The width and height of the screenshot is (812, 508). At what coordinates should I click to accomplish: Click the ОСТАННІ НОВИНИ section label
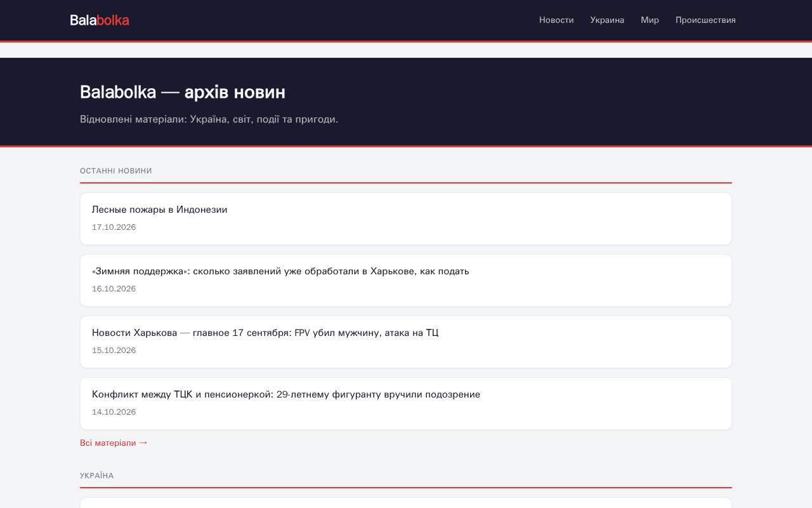coord(116,171)
